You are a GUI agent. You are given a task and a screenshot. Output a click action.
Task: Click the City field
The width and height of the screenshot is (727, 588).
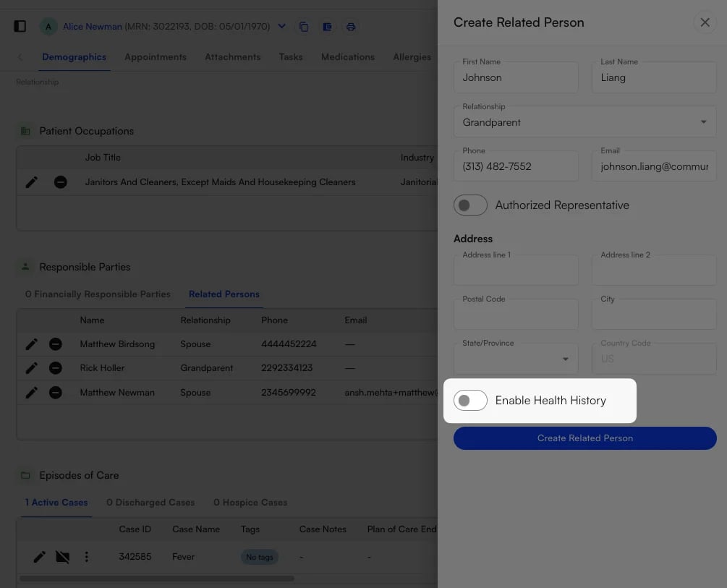(x=654, y=314)
